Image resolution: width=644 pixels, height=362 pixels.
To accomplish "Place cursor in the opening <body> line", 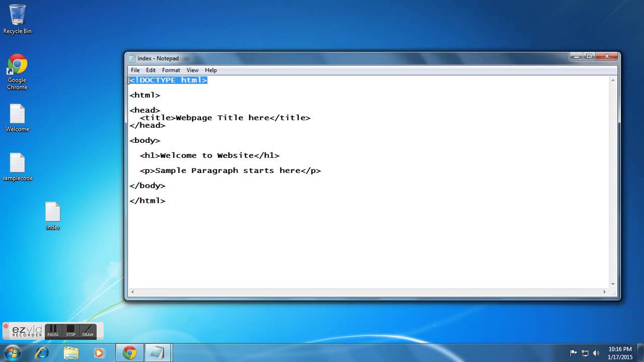I will [145, 140].
